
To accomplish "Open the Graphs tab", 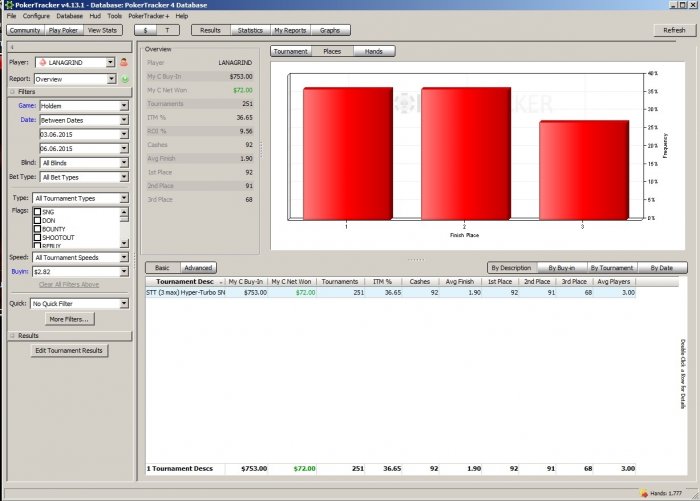I will [x=330, y=30].
